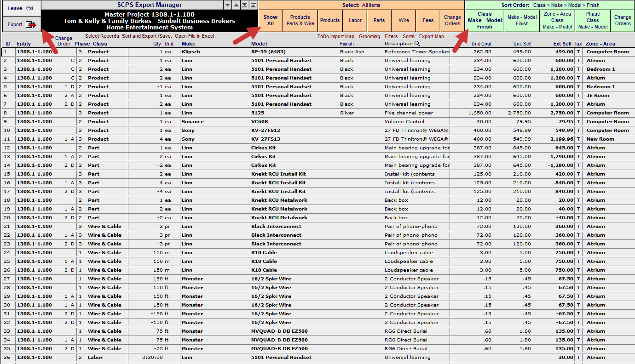Select the Cirkus Kit model in row 12
635x364 pixels.
click(264, 148)
